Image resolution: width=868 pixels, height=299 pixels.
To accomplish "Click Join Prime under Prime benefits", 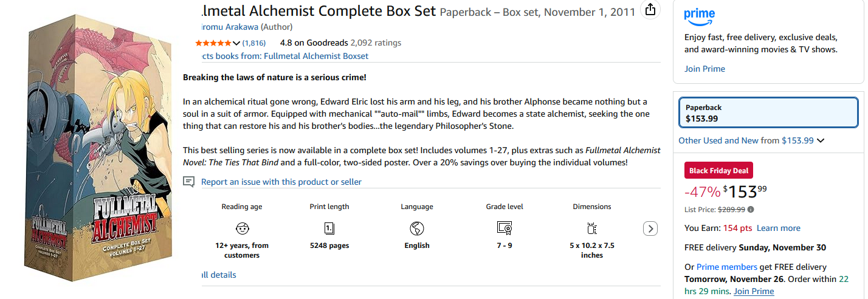I will coord(704,69).
